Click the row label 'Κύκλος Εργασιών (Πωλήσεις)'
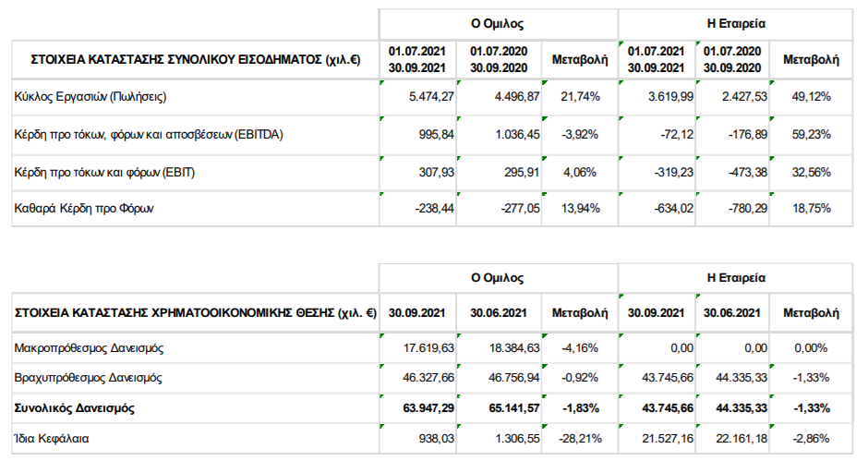Image resolution: width=868 pixels, height=473 pixels. (90, 96)
